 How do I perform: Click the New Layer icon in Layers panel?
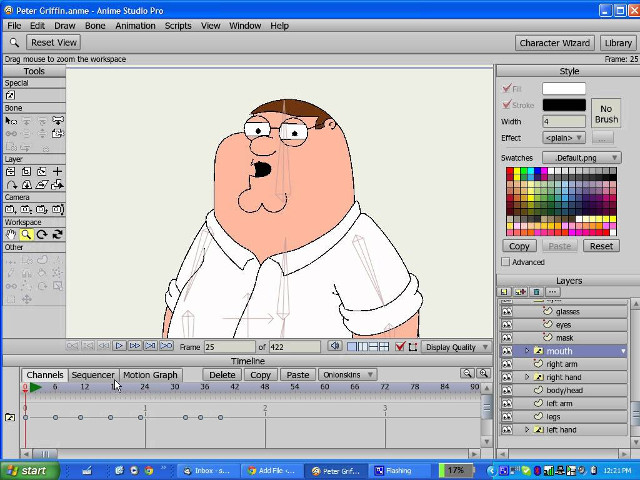point(504,292)
